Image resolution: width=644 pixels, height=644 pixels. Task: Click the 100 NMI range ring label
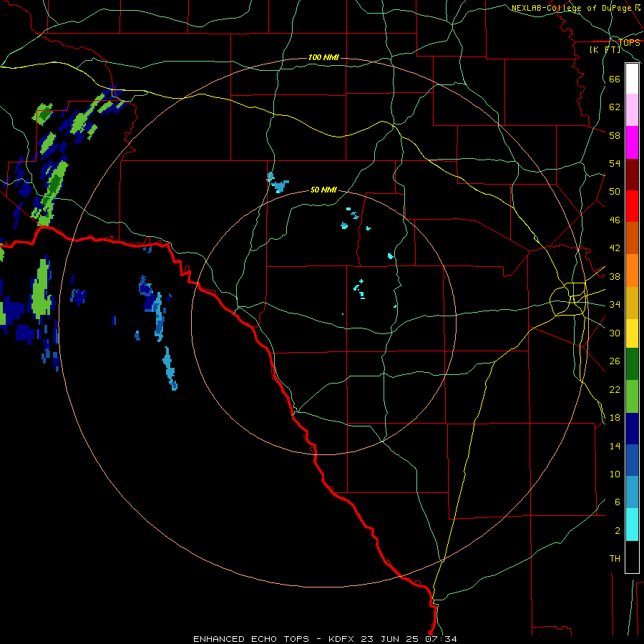[323, 57]
